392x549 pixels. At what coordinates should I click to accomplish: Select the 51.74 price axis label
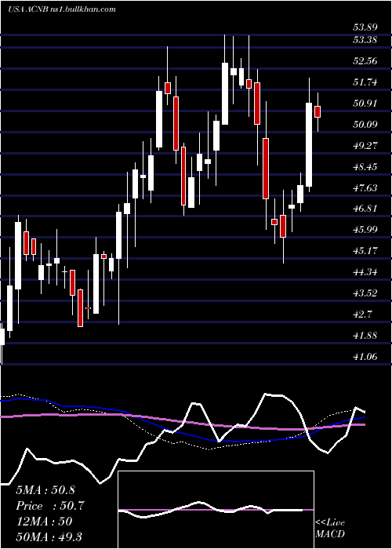pos(365,82)
